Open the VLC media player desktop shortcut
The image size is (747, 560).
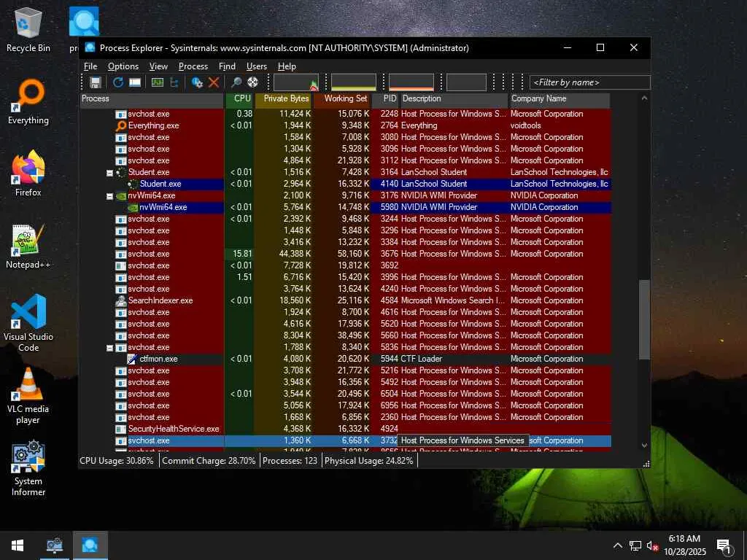pos(28,396)
